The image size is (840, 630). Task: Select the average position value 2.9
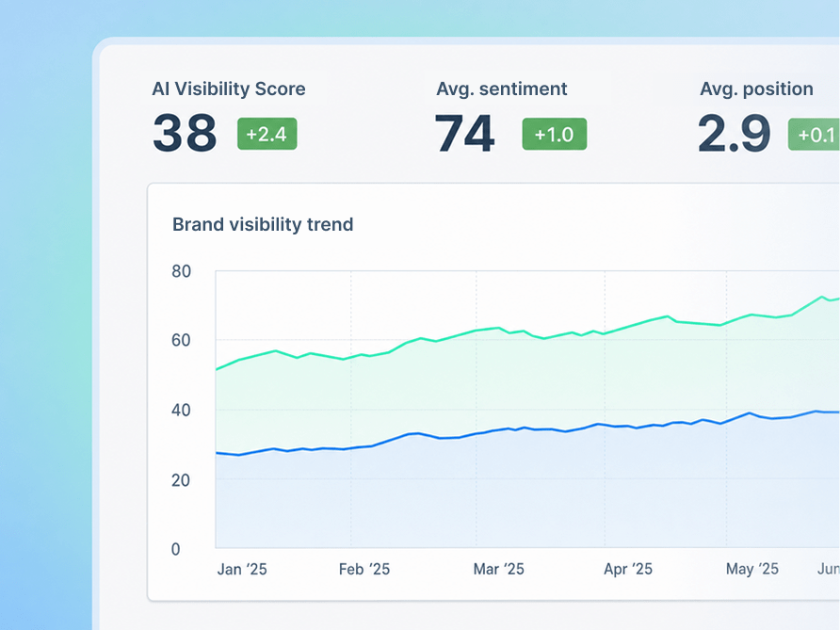tap(734, 133)
